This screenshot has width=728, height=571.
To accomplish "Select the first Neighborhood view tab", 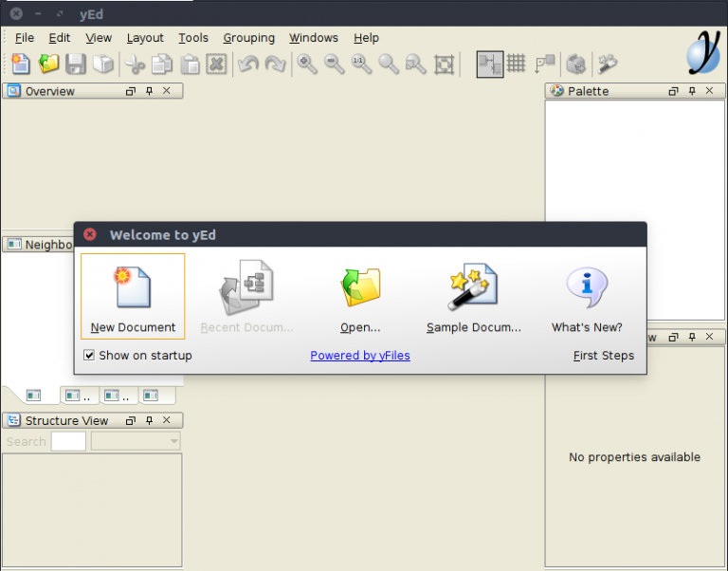I will [x=33, y=396].
